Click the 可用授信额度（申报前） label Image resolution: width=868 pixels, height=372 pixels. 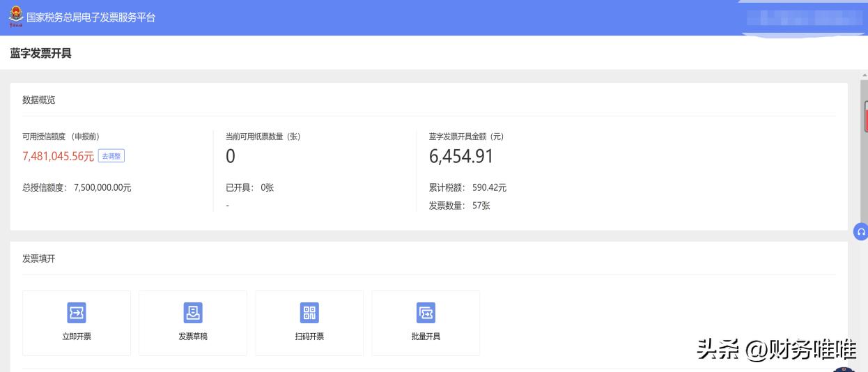61,137
